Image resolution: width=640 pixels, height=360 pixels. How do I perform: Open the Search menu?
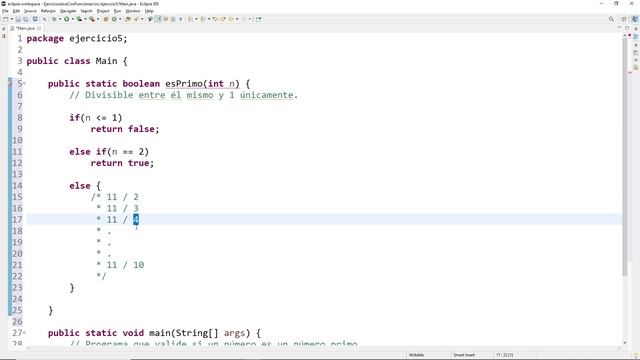(86, 11)
